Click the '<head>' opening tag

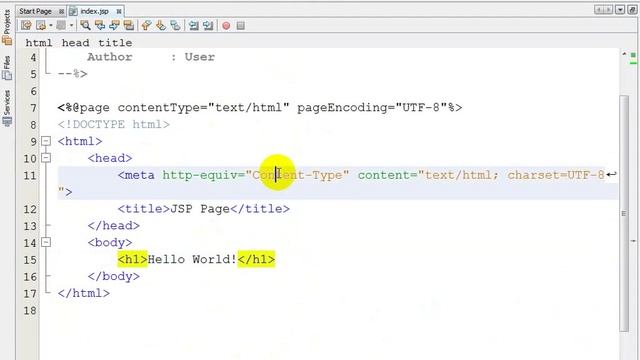[x=110, y=158]
